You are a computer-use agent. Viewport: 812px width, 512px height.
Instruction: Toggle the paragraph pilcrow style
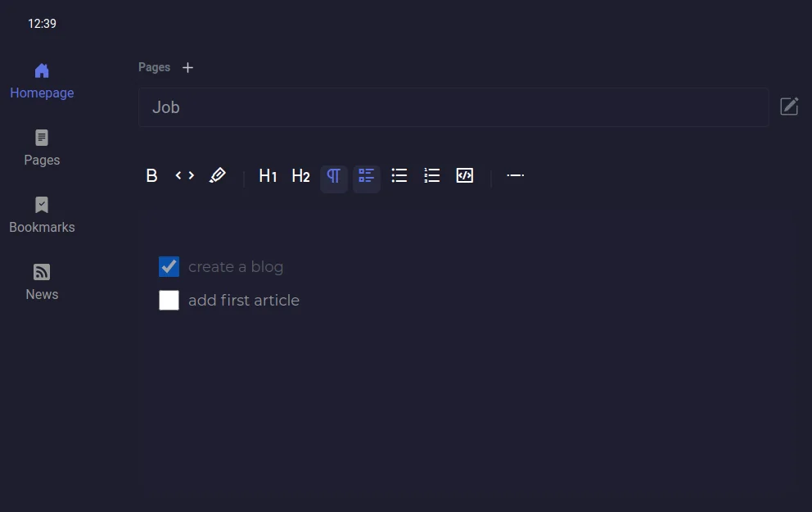click(x=333, y=179)
